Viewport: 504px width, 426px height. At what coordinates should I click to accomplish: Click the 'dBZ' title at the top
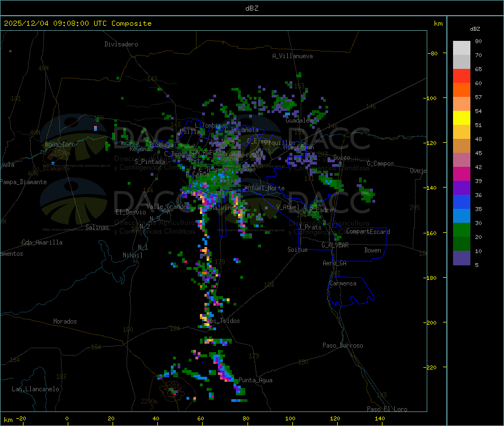coord(251,8)
